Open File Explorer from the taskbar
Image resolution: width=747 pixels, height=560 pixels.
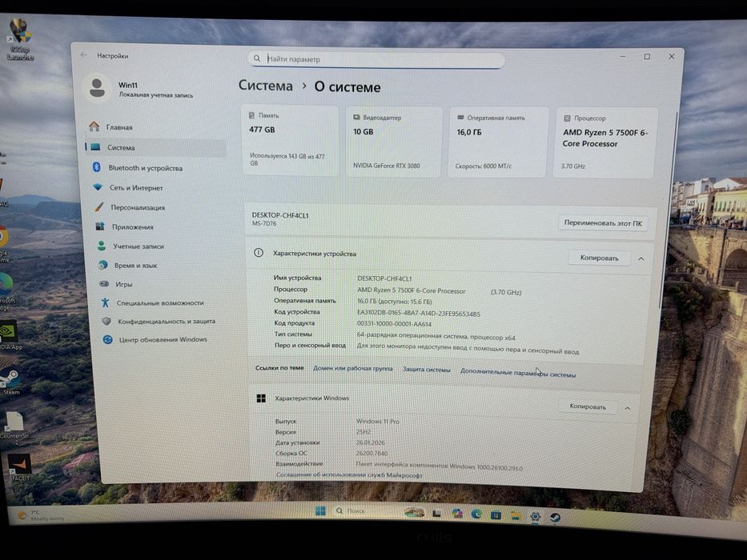click(516, 516)
